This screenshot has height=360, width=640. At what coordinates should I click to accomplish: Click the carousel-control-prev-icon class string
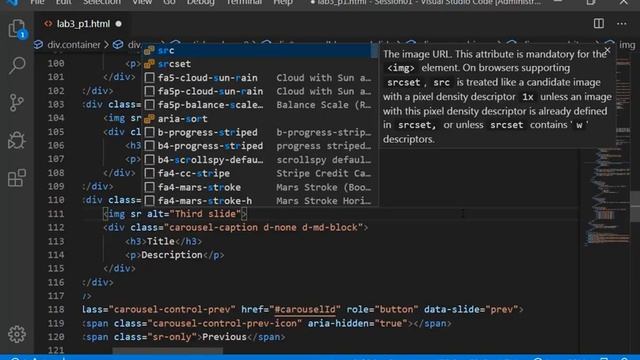[224, 323]
